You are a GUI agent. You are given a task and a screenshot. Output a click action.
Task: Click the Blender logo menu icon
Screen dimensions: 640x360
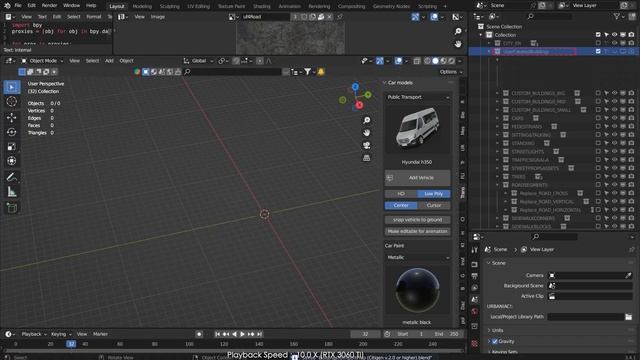(x=7, y=6)
